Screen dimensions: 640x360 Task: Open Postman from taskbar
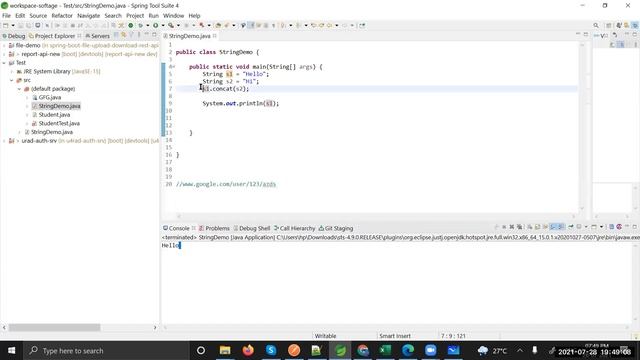(293, 350)
